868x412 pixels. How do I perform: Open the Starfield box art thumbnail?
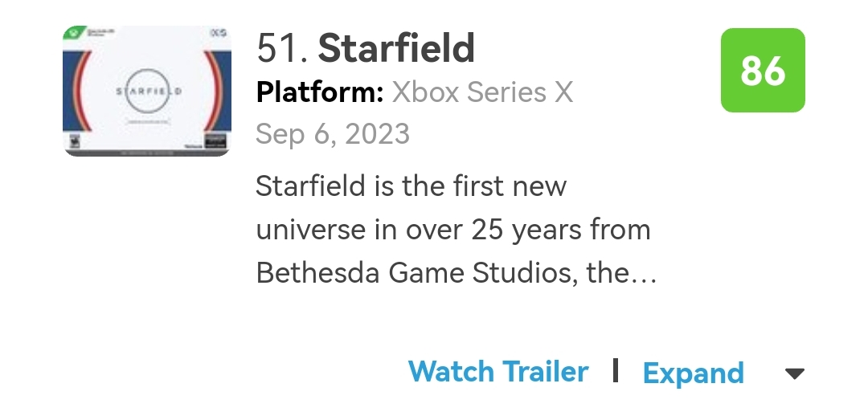(x=146, y=91)
